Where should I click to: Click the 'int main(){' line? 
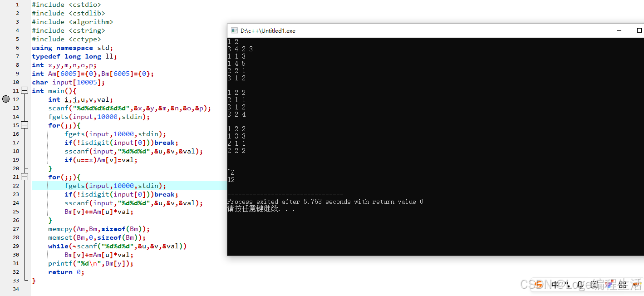pos(54,91)
